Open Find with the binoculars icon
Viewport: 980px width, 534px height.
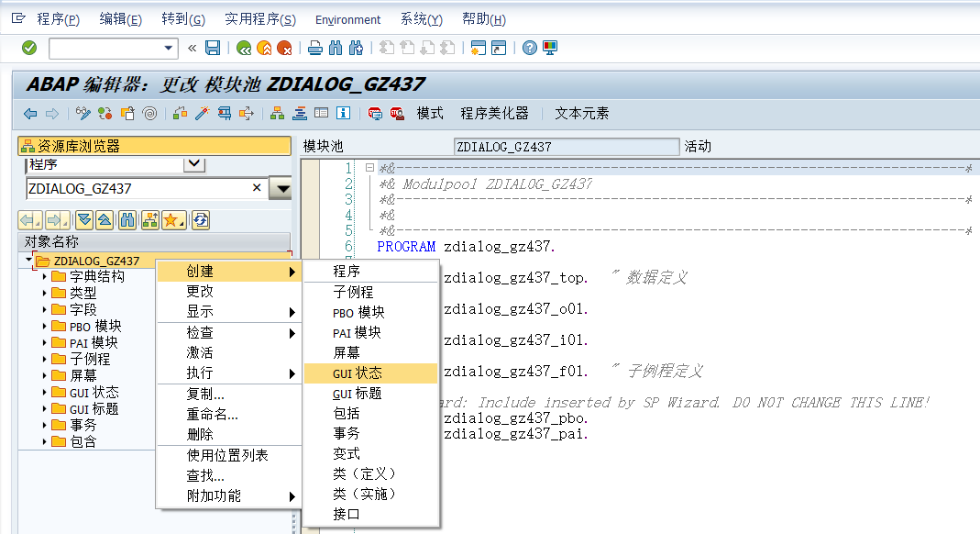pos(336,47)
